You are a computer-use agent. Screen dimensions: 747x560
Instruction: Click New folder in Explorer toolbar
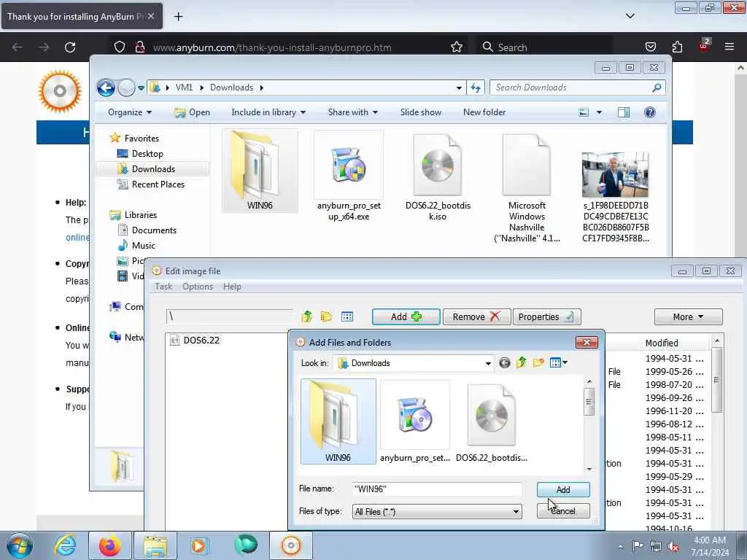(x=484, y=112)
